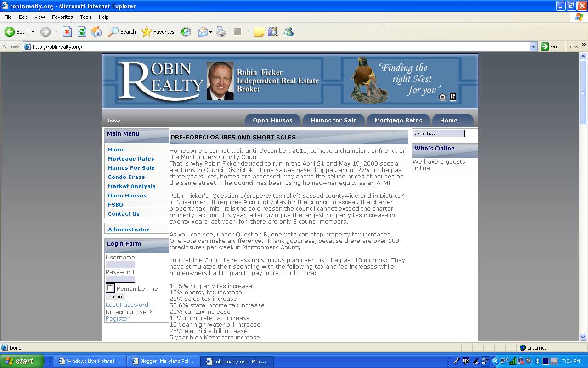Click the handwriting pen icon in the language bar
Image resolution: width=588 pixels, height=368 pixels.
click(x=476, y=361)
